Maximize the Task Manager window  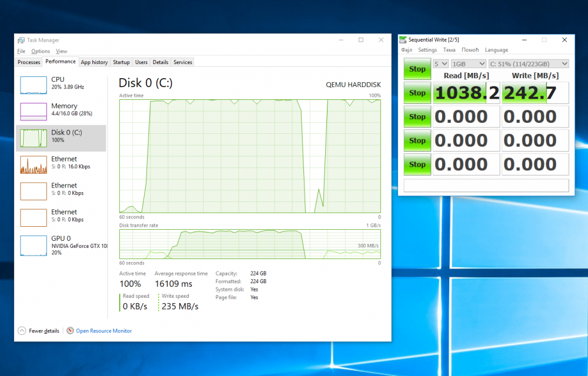(361, 40)
